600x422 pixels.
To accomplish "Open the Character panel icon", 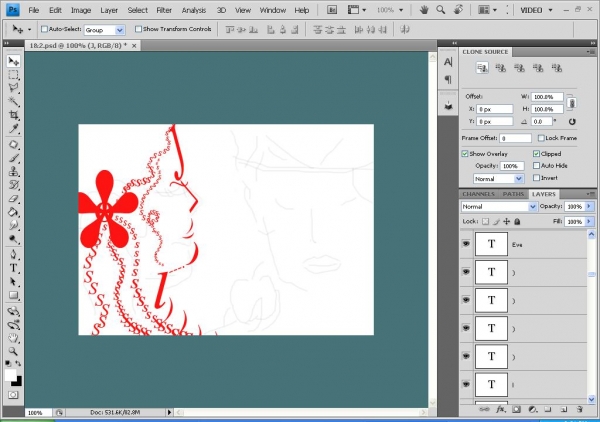I will pyautogui.click(x=448, y=62).
